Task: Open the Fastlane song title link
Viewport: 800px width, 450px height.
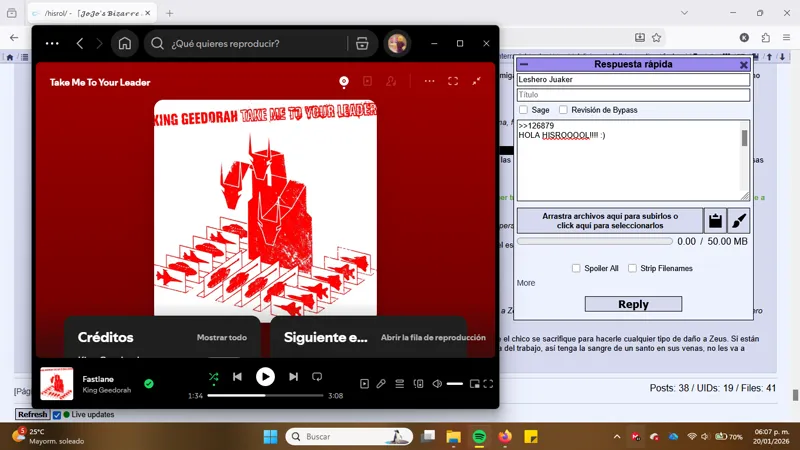Action: tap(98, 379)
